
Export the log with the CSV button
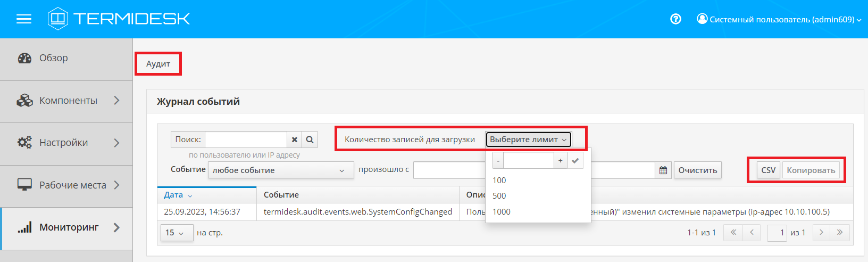768,170
